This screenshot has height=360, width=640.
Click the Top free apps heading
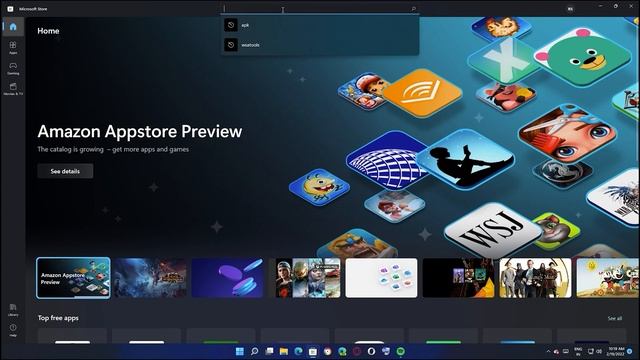(x=58, y=318)
